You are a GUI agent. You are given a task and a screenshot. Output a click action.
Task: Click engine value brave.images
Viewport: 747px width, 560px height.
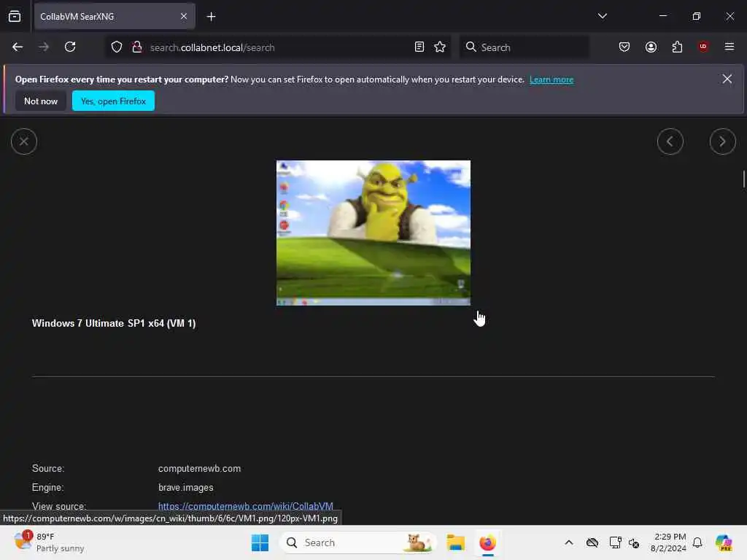pos(186,488)
